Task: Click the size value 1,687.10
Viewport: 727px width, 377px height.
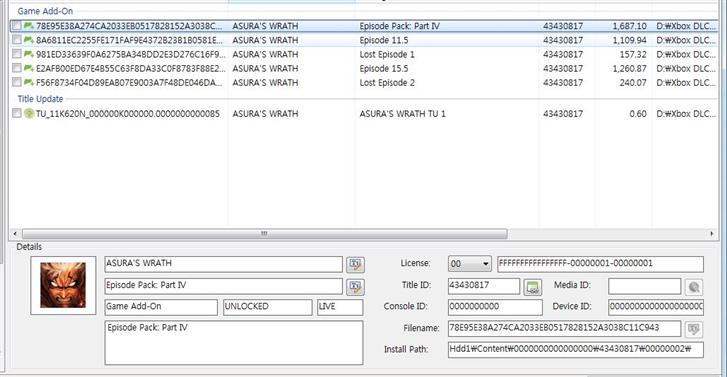Action: (629, 26)
